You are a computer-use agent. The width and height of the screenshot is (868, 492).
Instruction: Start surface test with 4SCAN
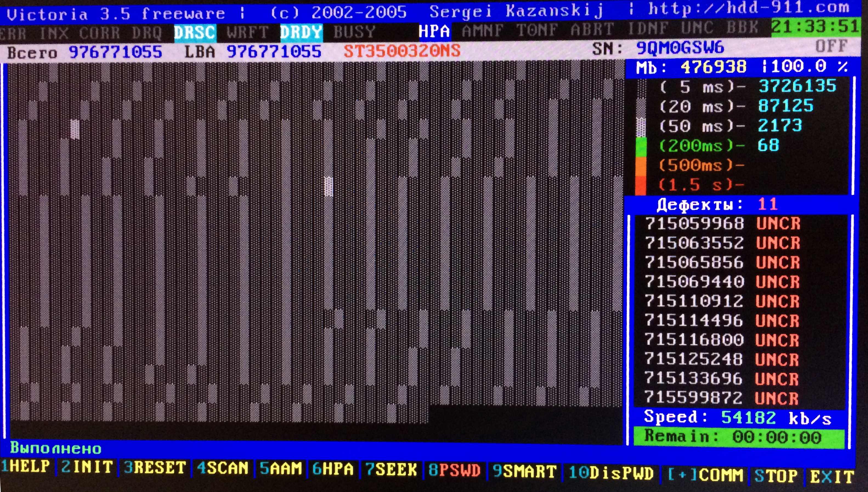[223, 468]
